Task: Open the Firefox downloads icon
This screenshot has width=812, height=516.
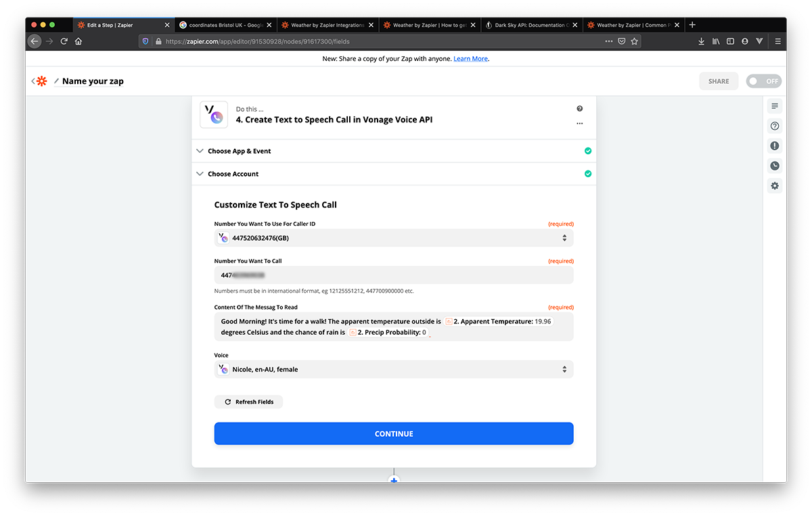Action: tap(701, 41)
